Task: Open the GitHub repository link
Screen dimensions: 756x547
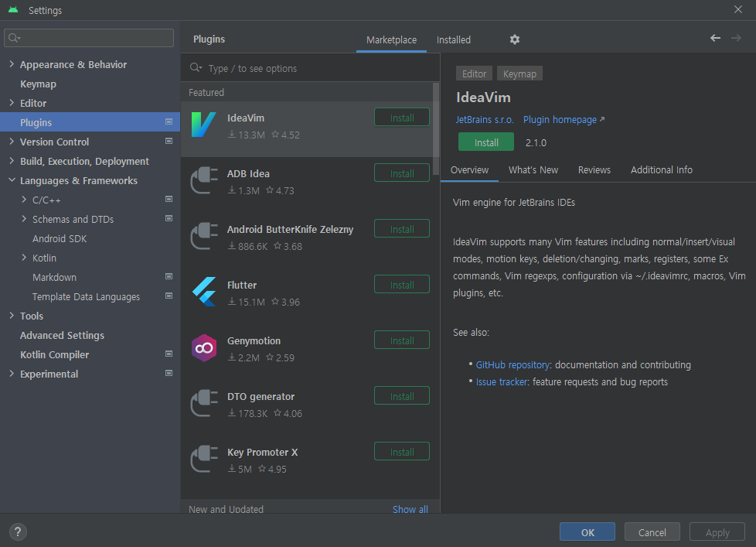Action: click(x=513, y=364)
